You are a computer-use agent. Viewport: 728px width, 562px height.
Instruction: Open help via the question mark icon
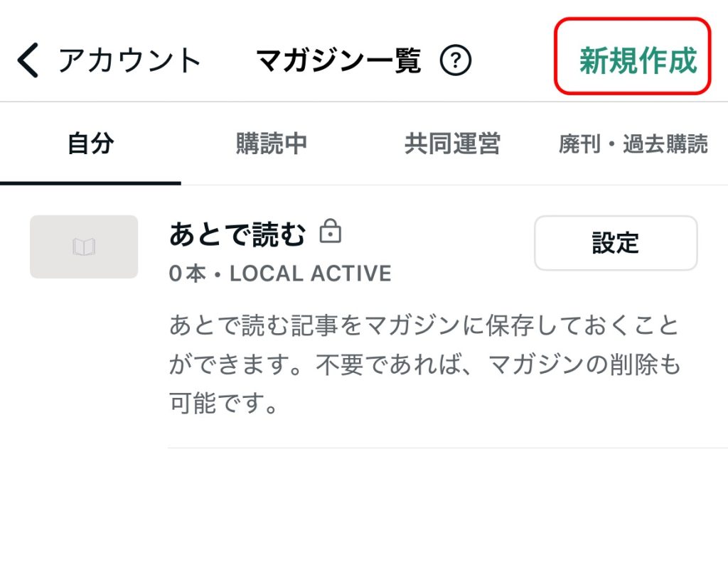click(456, 60)
